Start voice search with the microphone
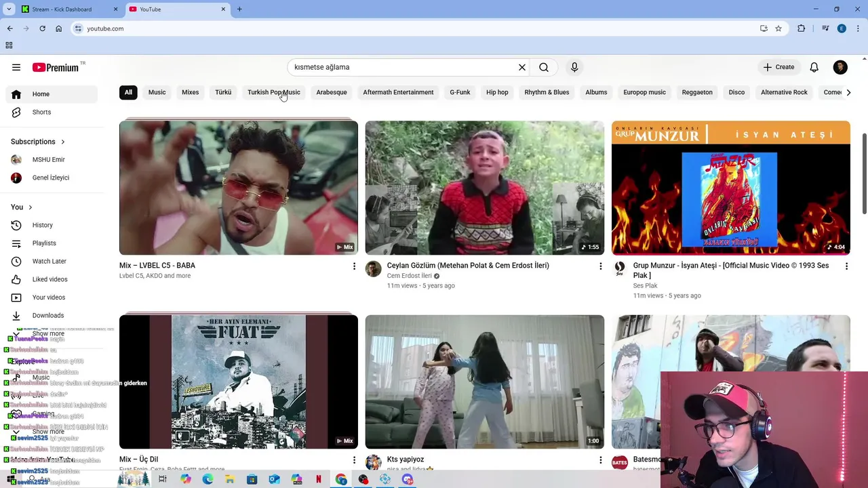This screenshot has width=868, height=488. click(x=574, y=67)
